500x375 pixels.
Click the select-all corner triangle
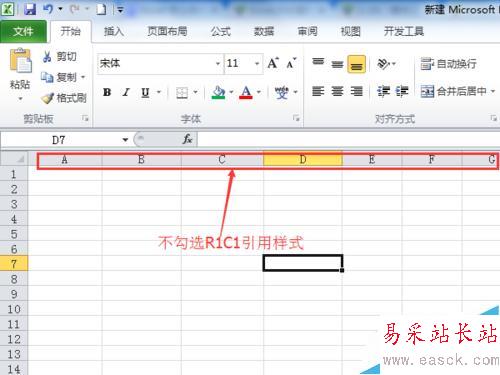(19, 159)
